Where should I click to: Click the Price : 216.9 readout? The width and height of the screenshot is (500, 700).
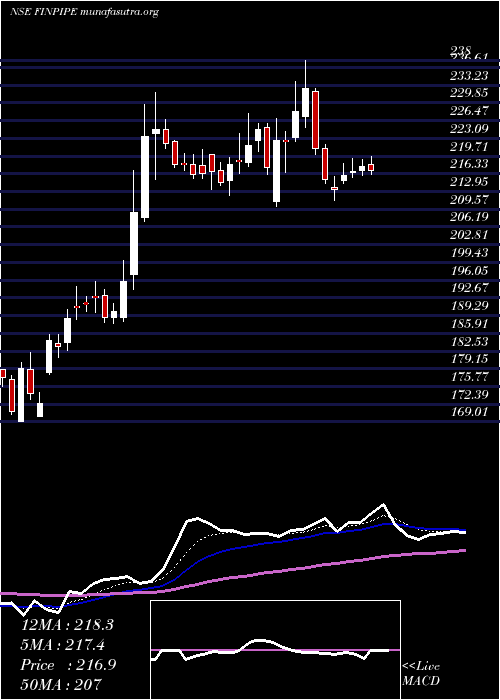[68, 665]
